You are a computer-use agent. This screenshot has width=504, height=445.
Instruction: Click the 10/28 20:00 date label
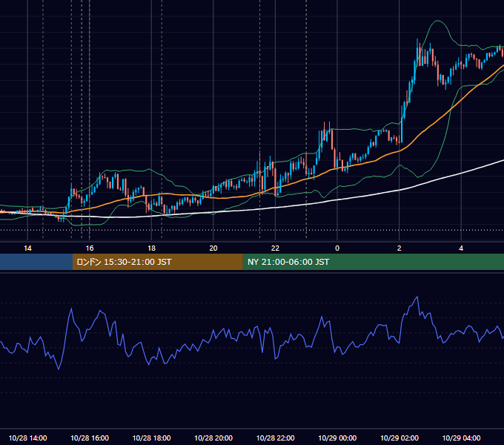tap(213, 438)
